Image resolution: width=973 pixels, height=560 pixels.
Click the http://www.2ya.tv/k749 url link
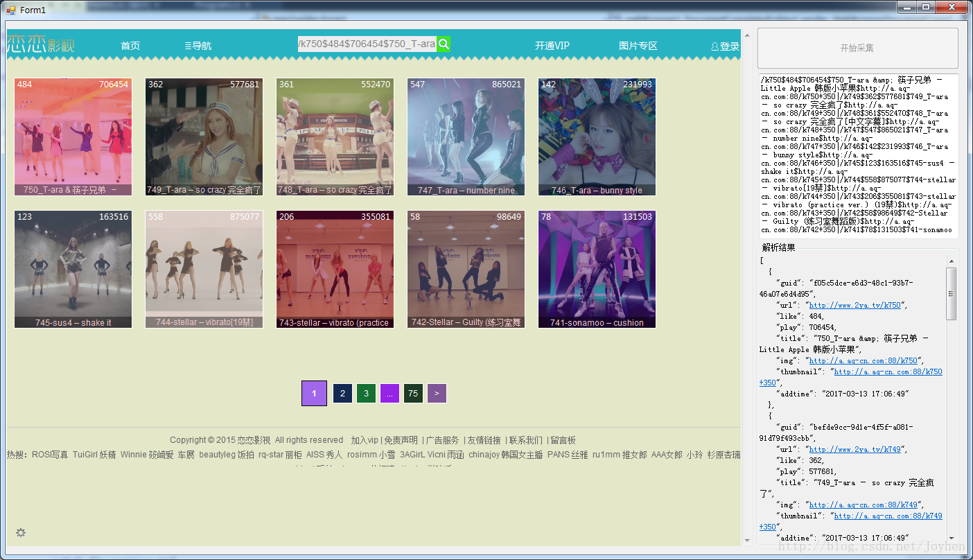pos(854,449)
